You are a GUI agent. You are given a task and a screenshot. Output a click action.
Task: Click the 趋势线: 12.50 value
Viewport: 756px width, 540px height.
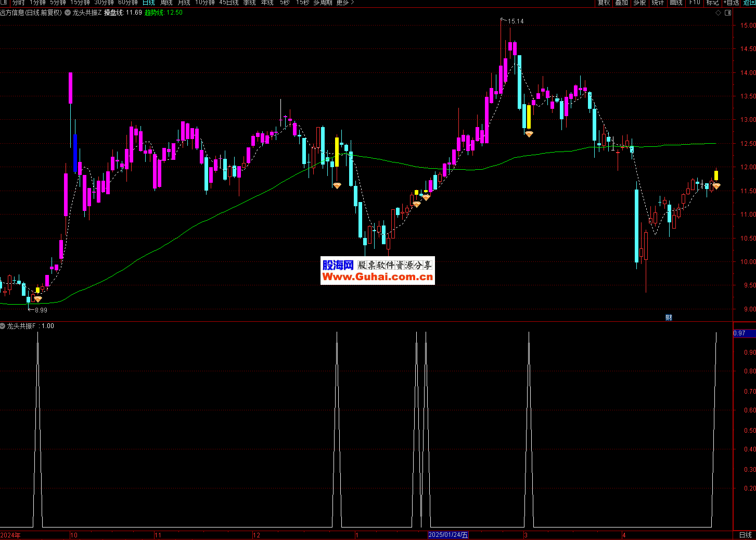163,12
